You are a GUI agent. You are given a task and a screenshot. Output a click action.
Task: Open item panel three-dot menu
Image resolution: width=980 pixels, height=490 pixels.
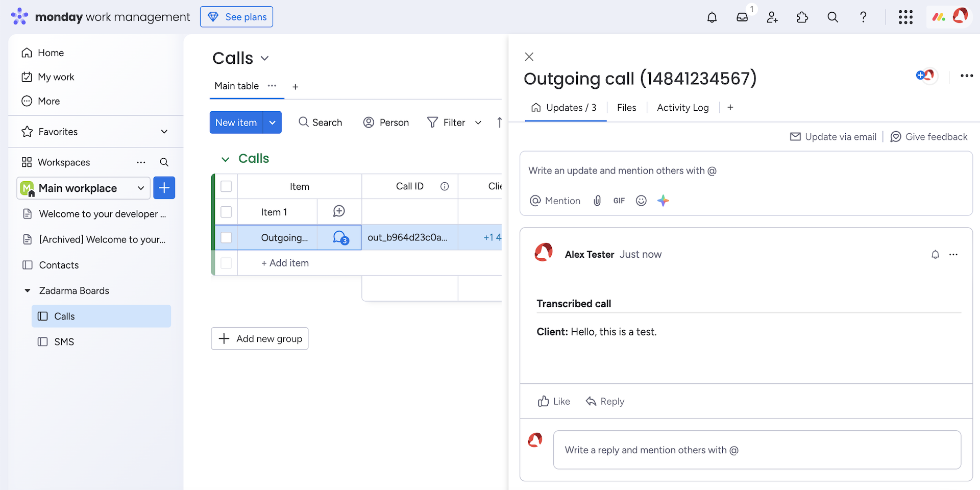coord(967,76)
